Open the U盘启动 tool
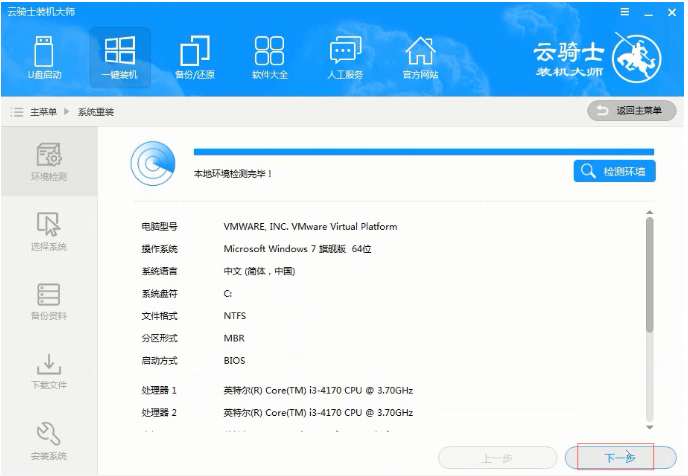This screenshot has width=688, height=476. pyautogui.click(x=44, y=58)
